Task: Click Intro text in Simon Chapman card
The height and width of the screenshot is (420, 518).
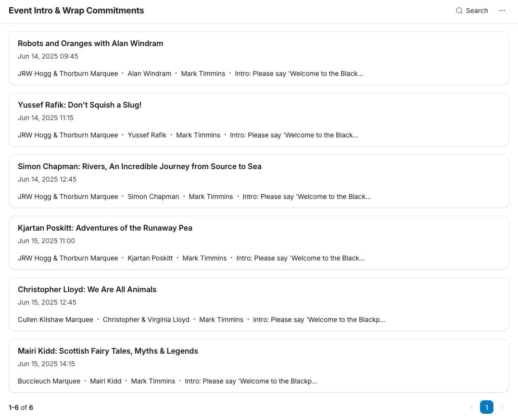Action: click(306, 197)
